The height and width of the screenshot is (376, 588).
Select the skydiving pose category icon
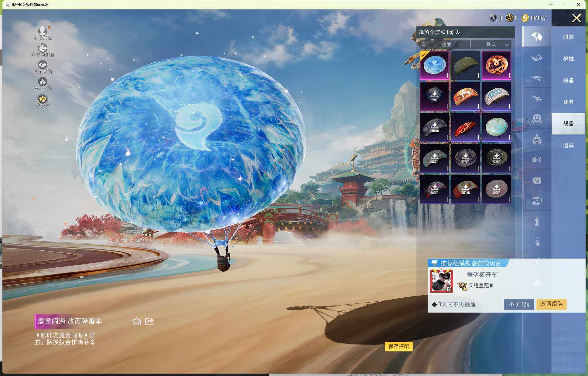537,57
